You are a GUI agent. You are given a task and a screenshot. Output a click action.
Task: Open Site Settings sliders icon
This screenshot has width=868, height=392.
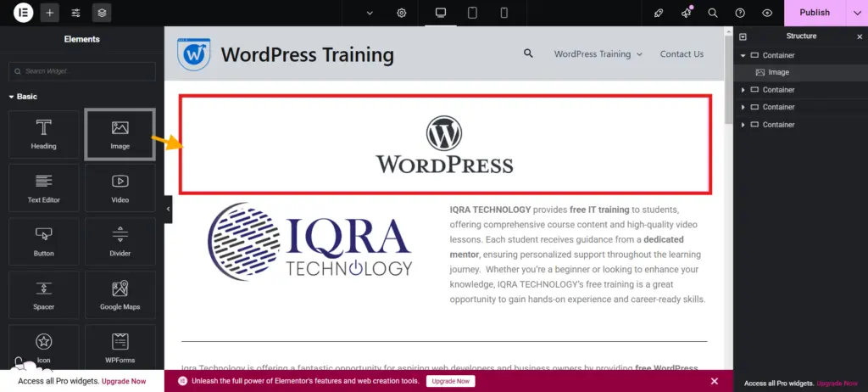[75, 12]
